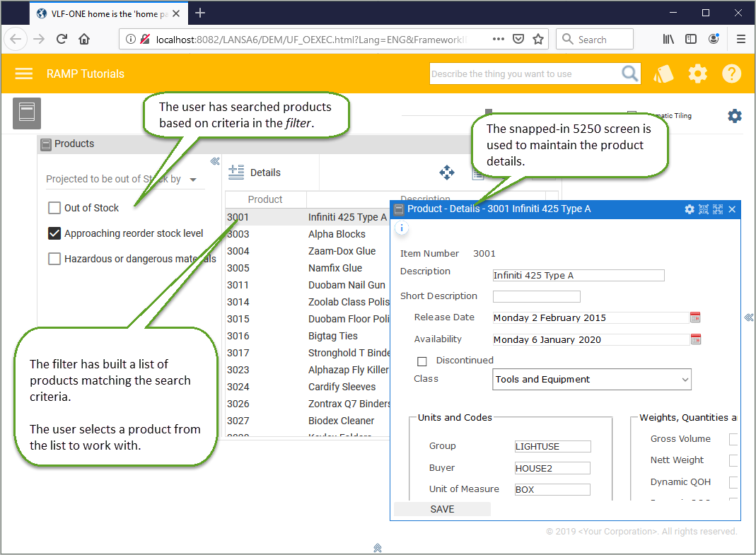Image resolution: width=756 pixels, height=555 pixels.
Task: Click in the Describe the thing search box
Action: click(x=525, y=74)
